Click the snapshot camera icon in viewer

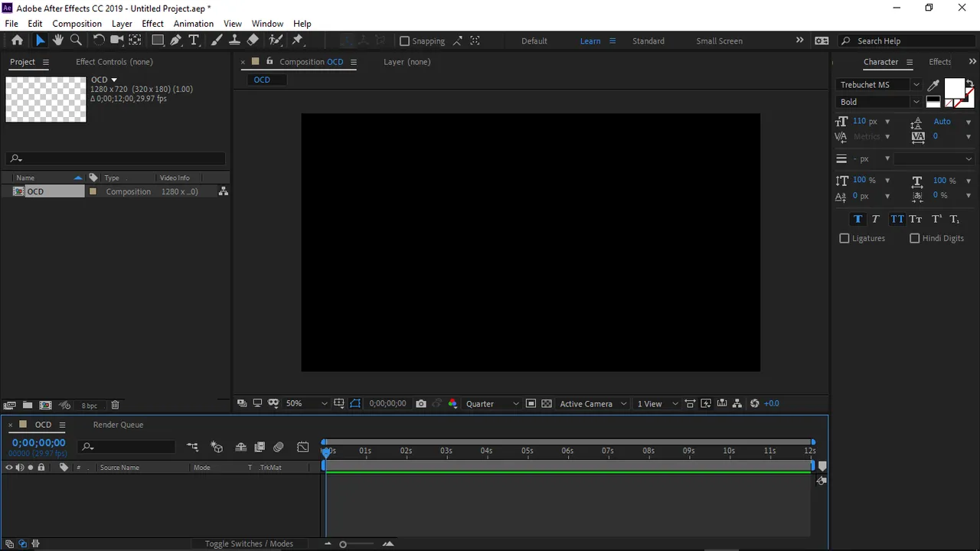pos(421,403)
